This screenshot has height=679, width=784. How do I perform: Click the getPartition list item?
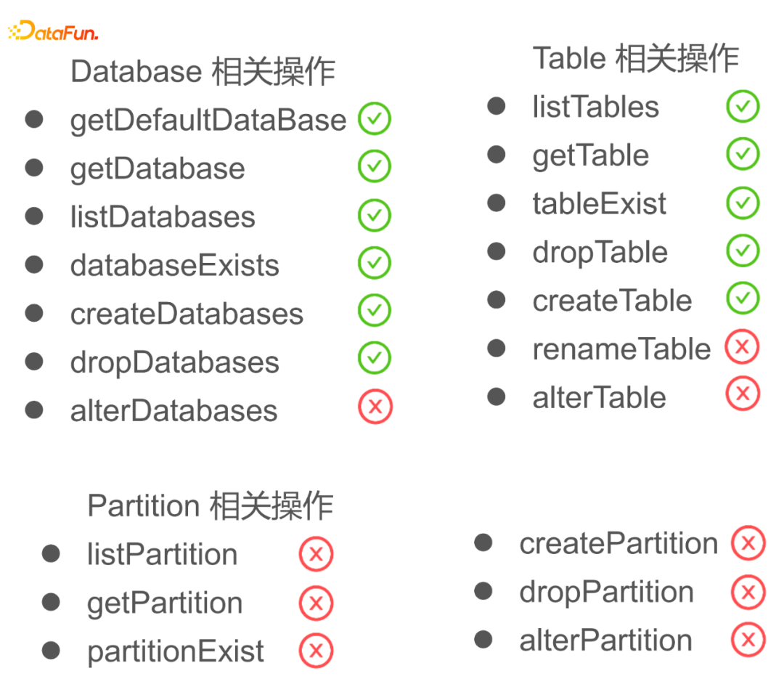coord(164,603)
